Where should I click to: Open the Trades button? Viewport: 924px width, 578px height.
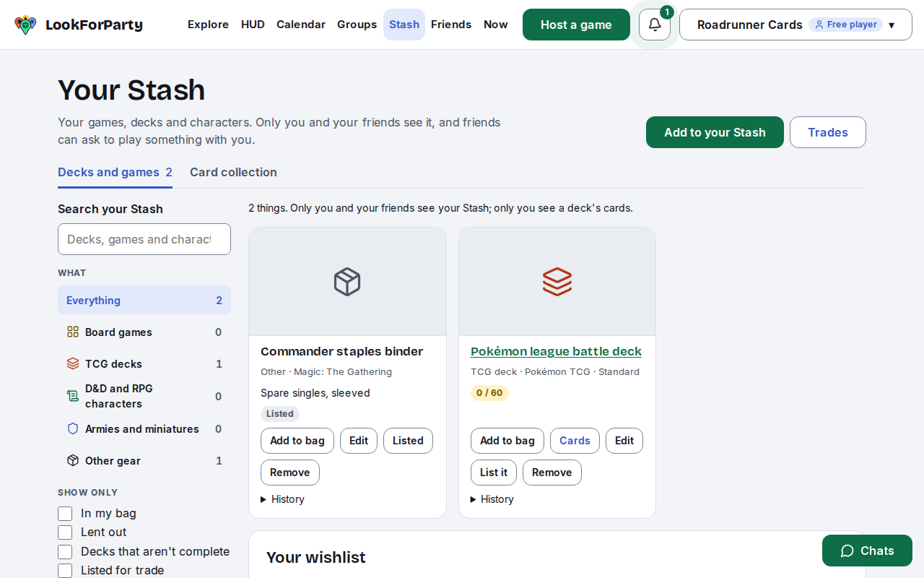tap(828, 132)
